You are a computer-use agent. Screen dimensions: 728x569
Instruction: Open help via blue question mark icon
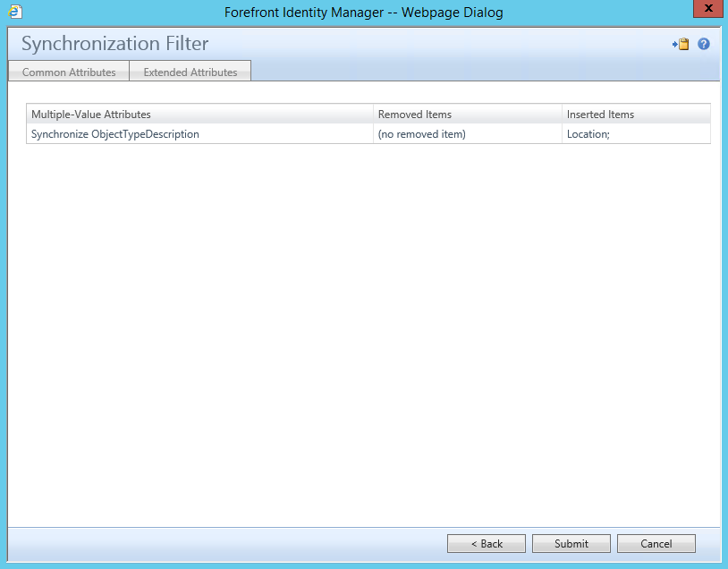(x=703, y=44)
